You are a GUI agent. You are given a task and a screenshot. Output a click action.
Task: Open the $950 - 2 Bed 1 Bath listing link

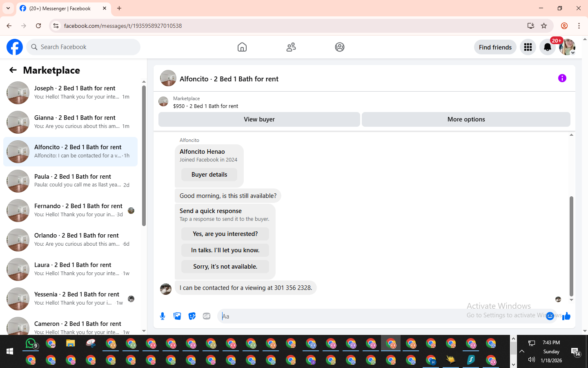pos(205,106)
